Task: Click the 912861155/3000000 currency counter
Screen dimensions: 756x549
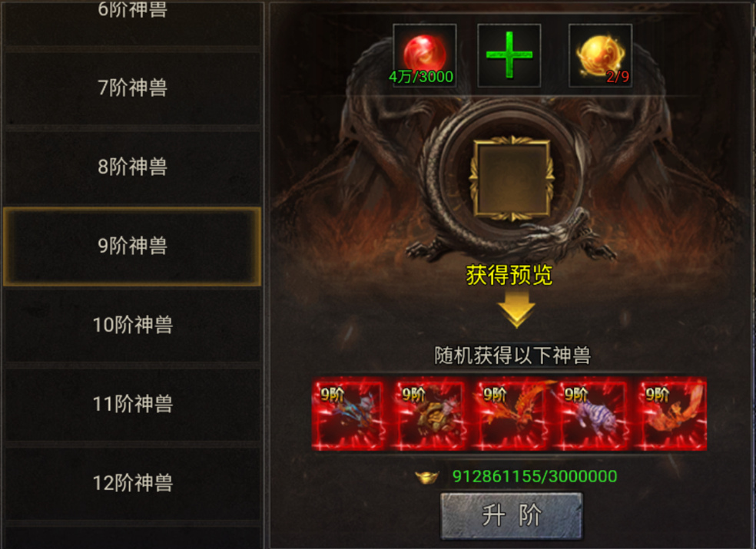Action: (535, 477)
